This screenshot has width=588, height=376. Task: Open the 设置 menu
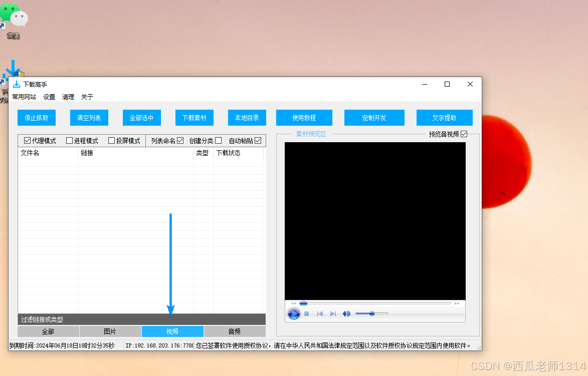click(49, 97)
